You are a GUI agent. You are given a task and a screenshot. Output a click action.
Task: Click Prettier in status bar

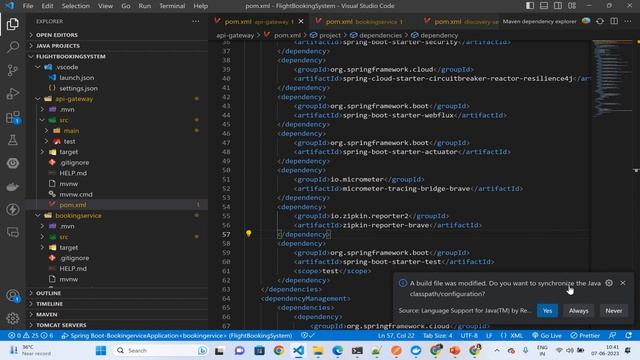tap(585, 336)
